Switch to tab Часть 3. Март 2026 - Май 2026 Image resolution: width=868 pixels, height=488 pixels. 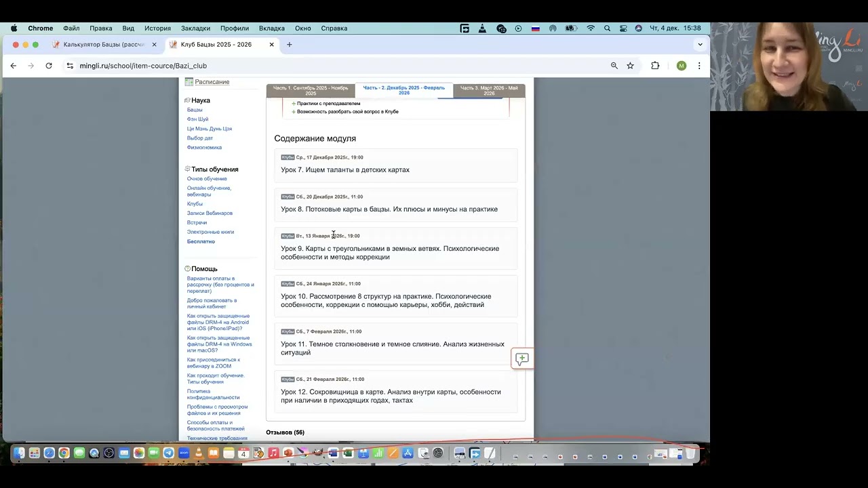[x=489, y=91]
